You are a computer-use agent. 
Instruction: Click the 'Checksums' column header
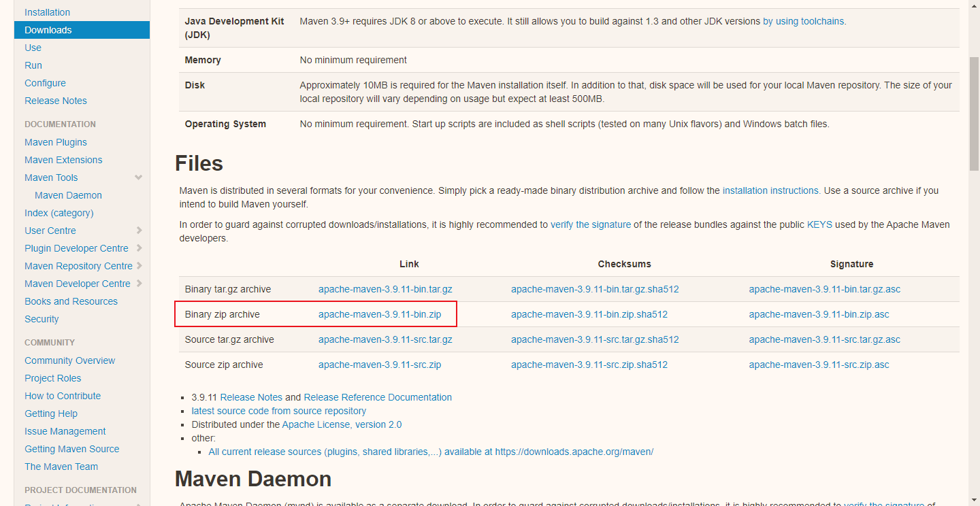click(x=625, y=264)
